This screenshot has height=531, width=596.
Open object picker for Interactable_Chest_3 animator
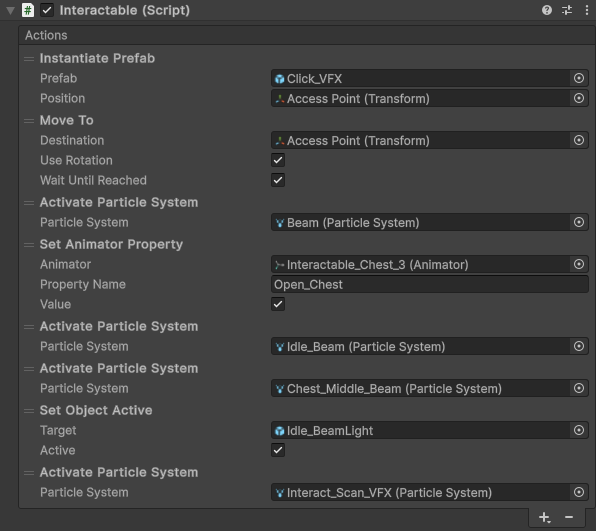579,264
